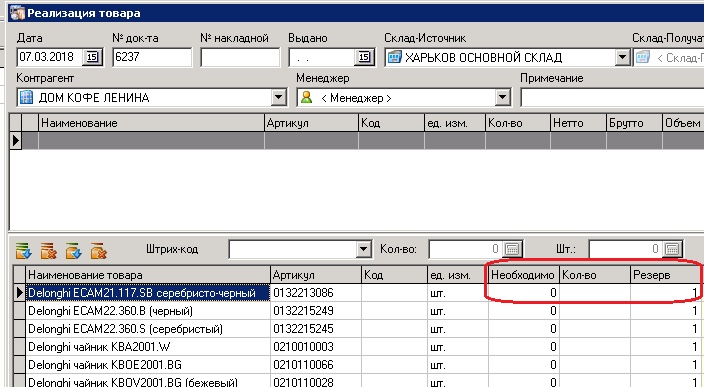This screenshot has width=704, height=387.
Task: Click the № накладной input field
Action: [240, 57]
